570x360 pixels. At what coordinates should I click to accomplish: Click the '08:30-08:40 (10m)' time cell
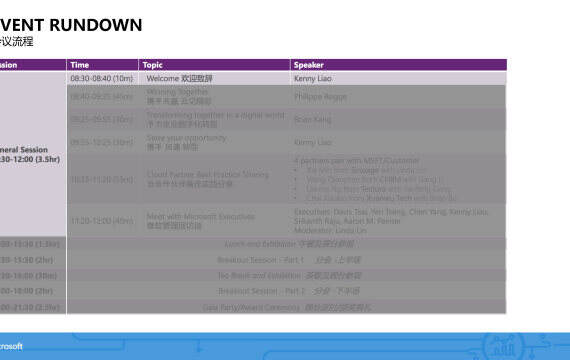[x=102, y=78]
